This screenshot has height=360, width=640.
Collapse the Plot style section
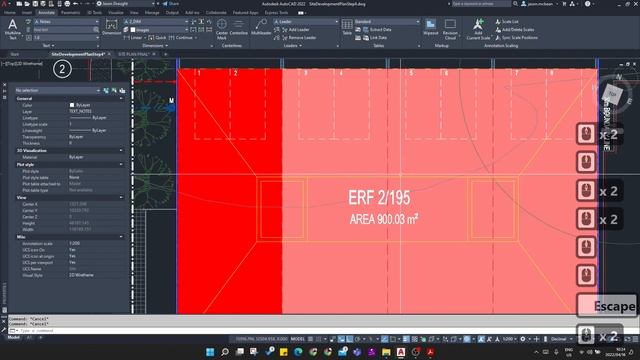coord(121,164)
